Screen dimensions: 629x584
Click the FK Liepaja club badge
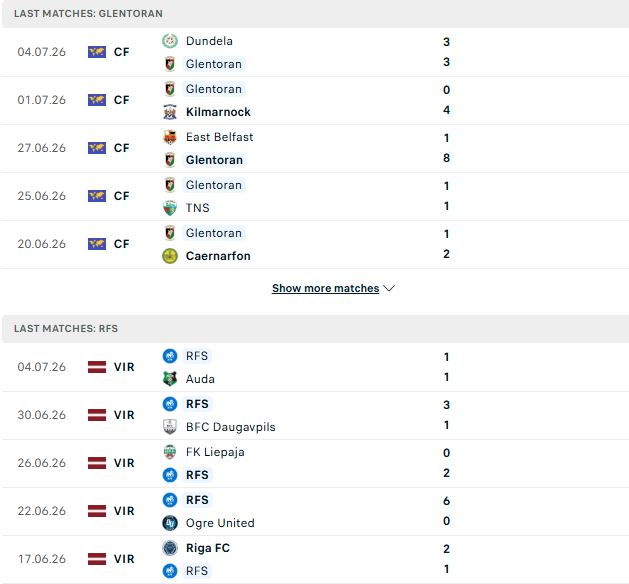(170, 452)
